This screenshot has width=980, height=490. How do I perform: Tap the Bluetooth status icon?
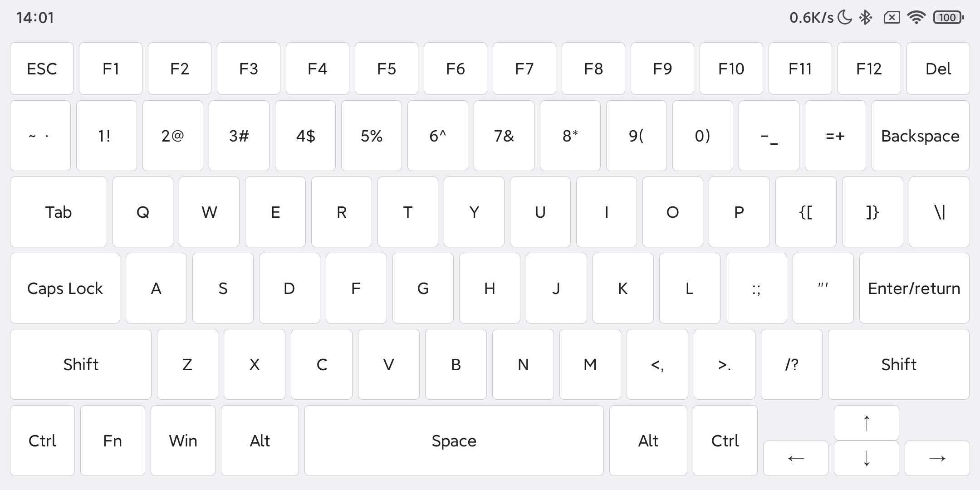click(866, 18)
